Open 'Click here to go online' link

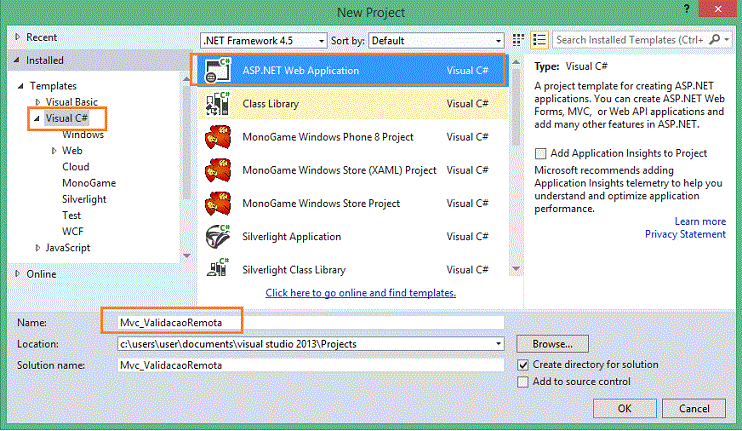click(361, 293)
